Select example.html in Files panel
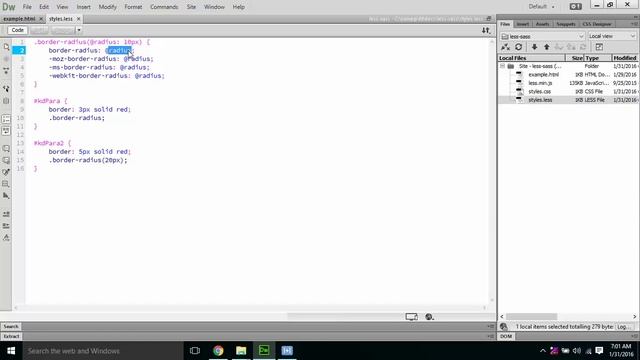The width and height of the screenshot is (640, 360). pos(543,75)
